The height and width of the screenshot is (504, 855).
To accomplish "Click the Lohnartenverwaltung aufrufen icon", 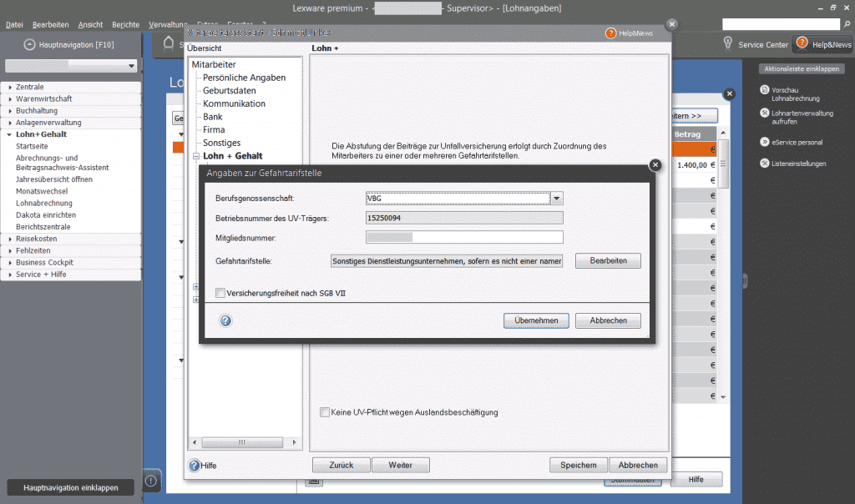I will (x=764, y=113).
